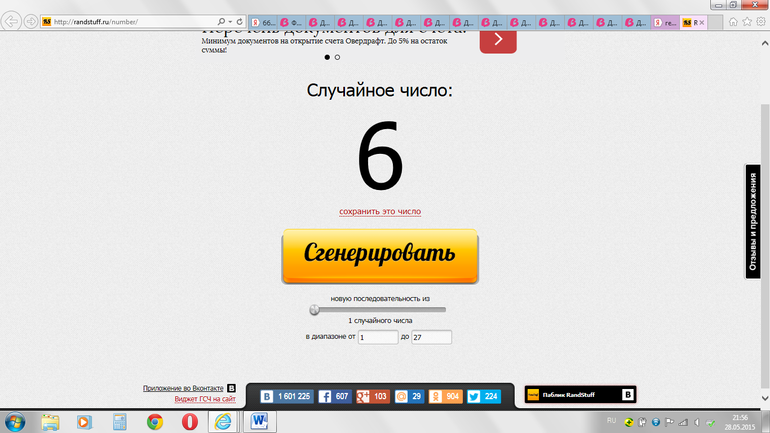Screen dimensions: 770x433
Task: Switch to Microsoft Word on the taskbar
Action: coord(259,422)
